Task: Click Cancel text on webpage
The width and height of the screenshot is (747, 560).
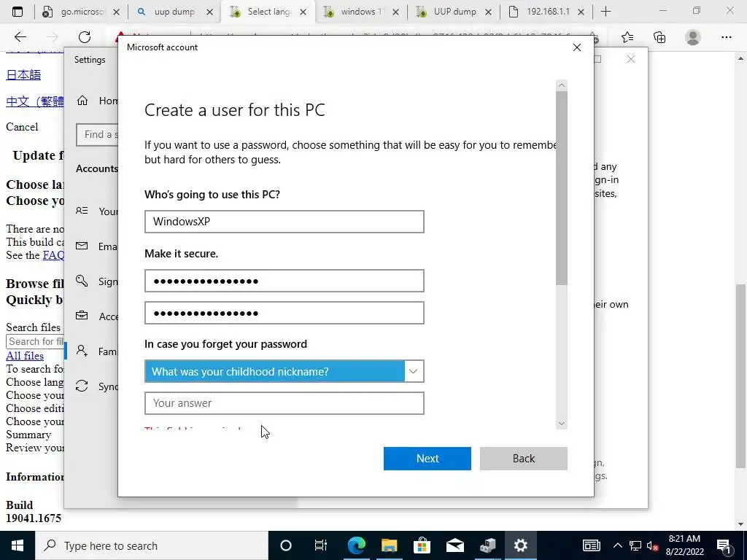Action: pyautogui.click(x=22, y=127)
